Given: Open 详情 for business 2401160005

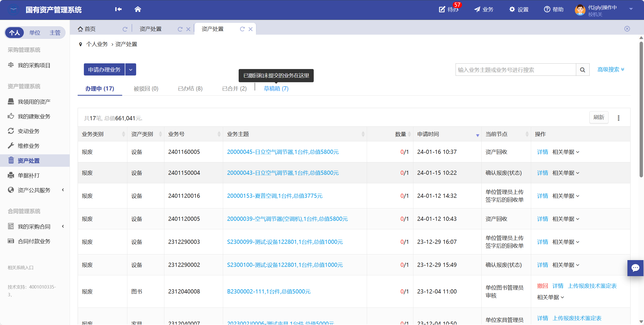Looking at the screenshot, I should [x=542, y=152].
